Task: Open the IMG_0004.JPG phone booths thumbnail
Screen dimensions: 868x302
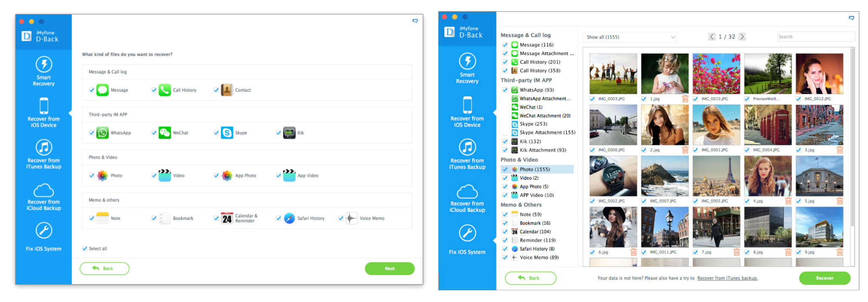Action: (768, 125)
